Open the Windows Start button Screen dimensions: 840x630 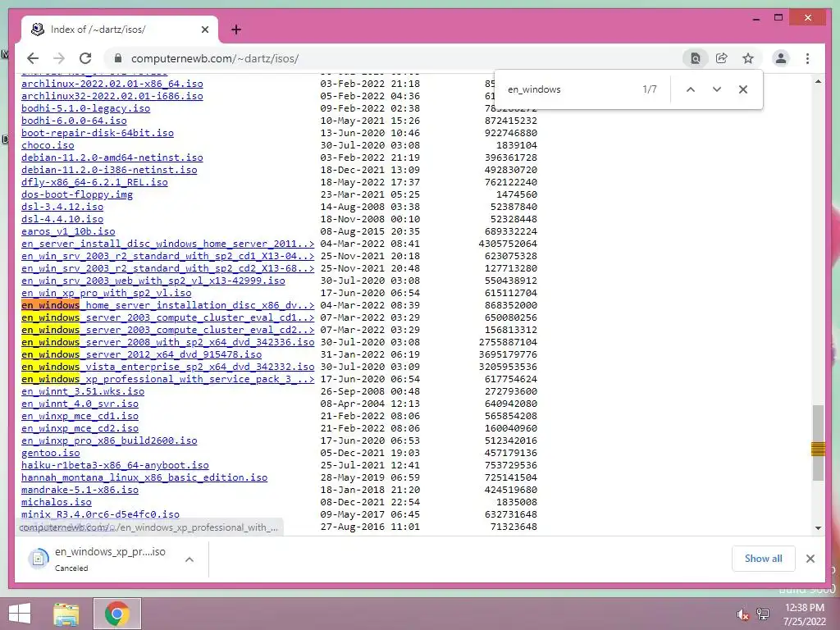click(20, 614)
